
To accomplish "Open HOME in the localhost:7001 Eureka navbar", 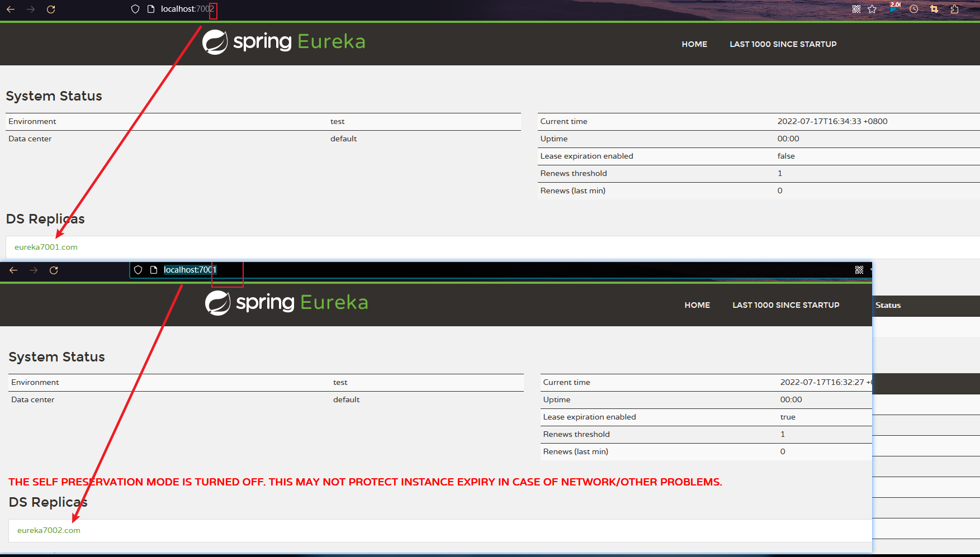I will tap(697, 305).
